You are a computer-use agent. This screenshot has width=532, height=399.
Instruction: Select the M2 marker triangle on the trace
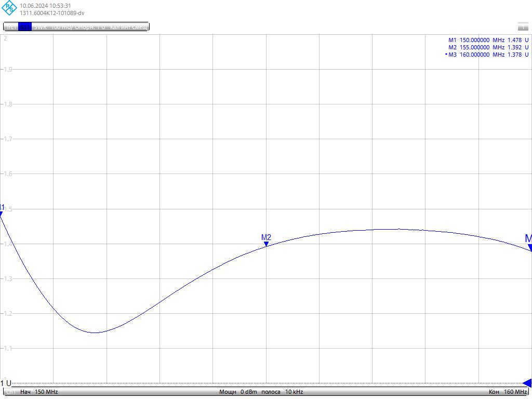click(266, 244)
